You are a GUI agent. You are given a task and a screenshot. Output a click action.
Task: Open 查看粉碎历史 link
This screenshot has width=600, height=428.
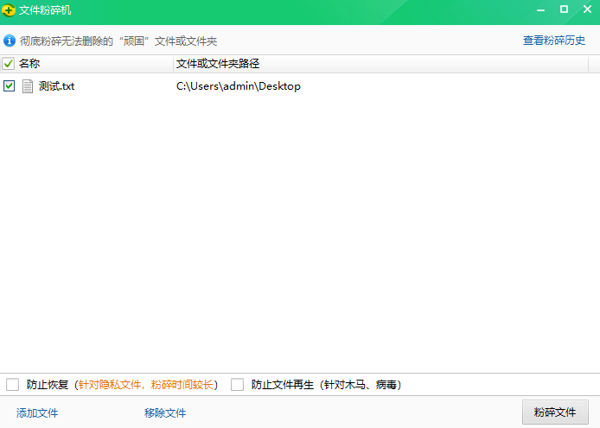[555, 41]
